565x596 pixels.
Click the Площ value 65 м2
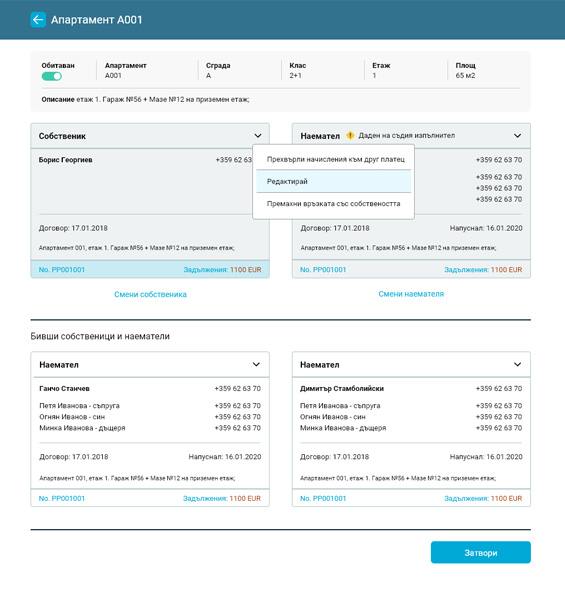coord(465,75)
